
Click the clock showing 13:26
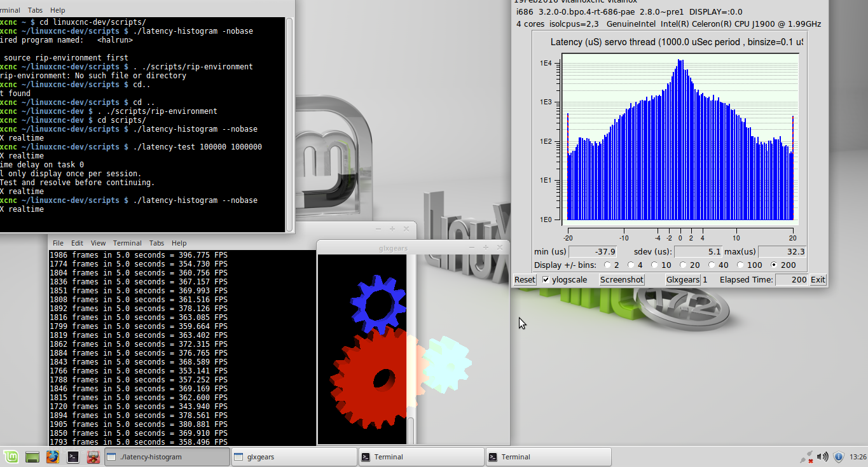point(858,457)
